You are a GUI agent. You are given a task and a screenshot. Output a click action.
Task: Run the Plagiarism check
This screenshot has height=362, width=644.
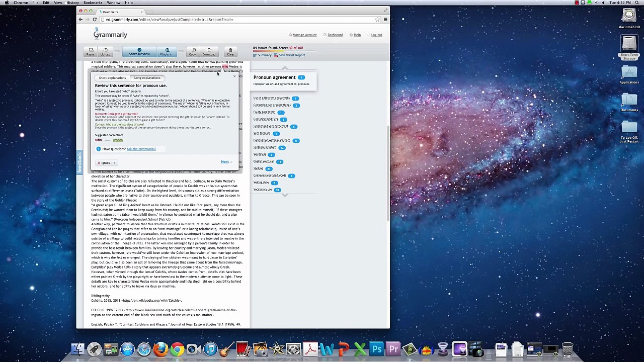[x=167, y=52]
